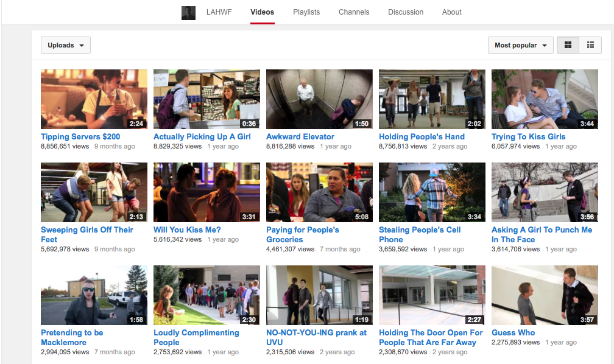Click the 8,756,813 views text

click(x=403, y=146)
